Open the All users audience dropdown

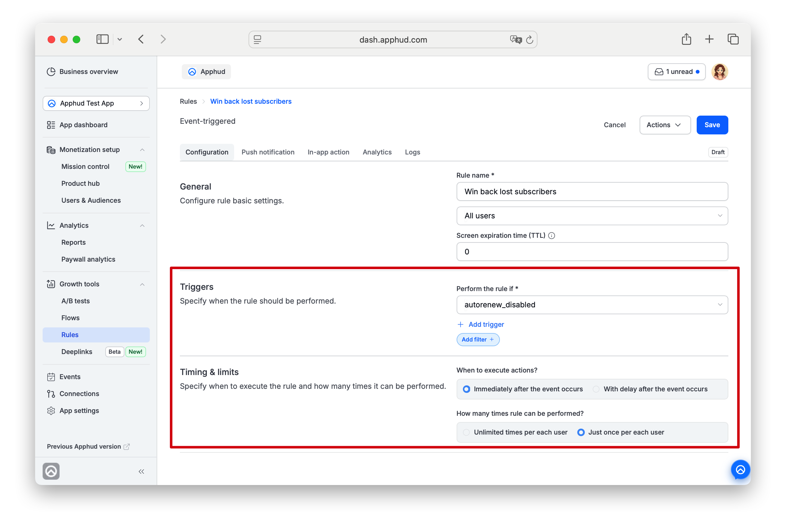tap(592, 216)
